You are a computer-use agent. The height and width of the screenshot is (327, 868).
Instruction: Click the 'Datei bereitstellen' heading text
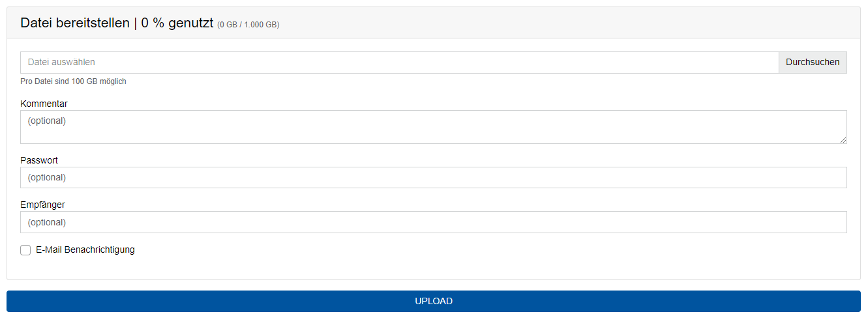point(74,23)
